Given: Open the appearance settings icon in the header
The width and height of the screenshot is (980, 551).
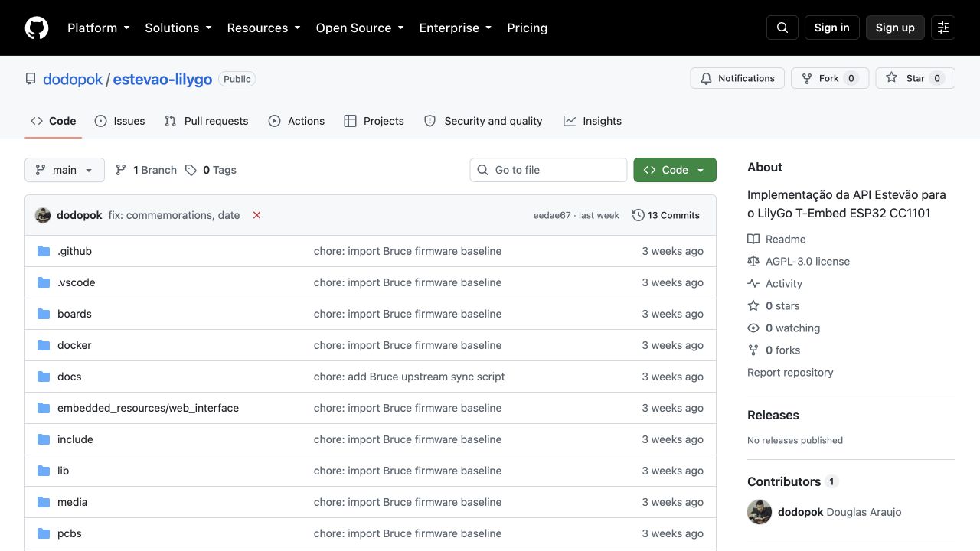Looking at the screenshot, I should click(x=943, y=28).
